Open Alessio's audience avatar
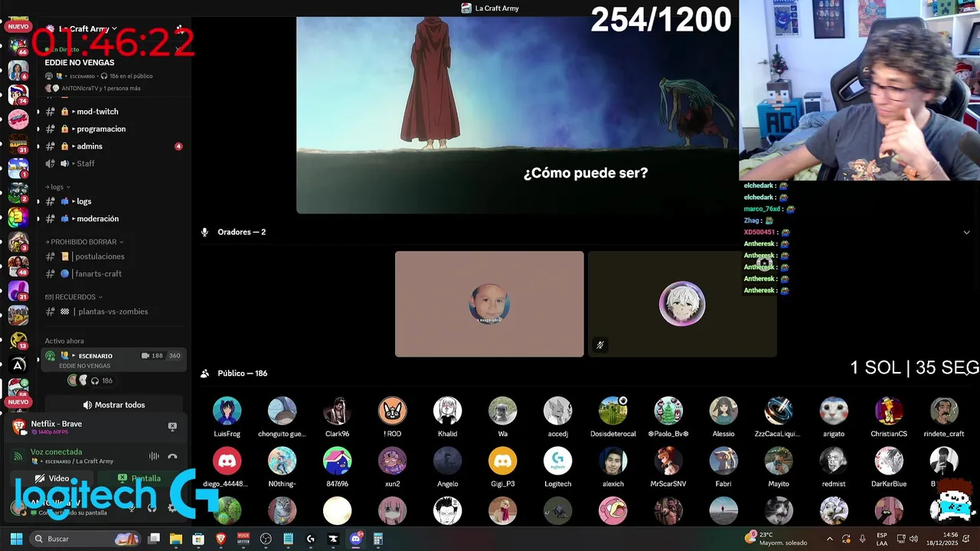Image resolution: width=980 pixels, height=551 pixels. [x=723, y=411]
